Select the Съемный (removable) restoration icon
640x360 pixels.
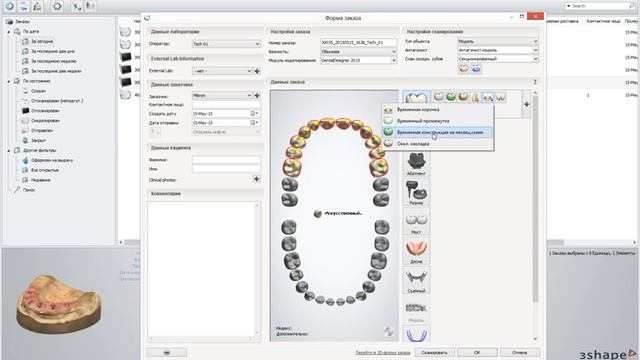(416, 280)
